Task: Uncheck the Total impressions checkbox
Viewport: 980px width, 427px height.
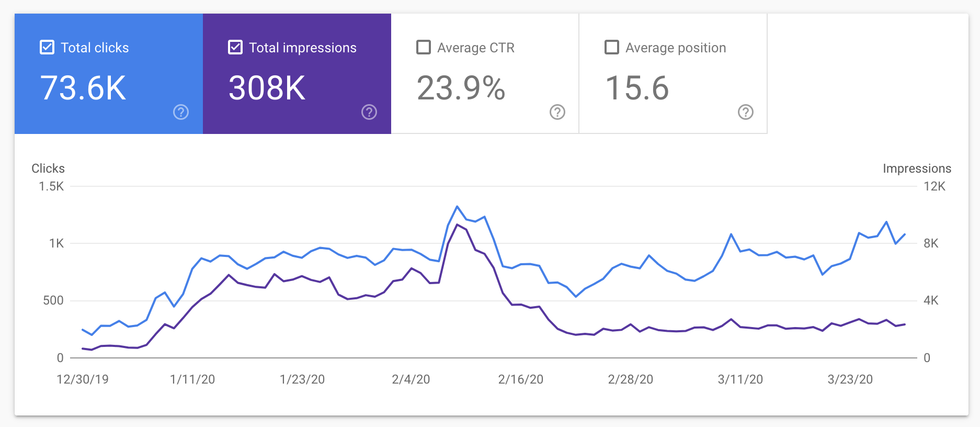Action: coord(235,47)
